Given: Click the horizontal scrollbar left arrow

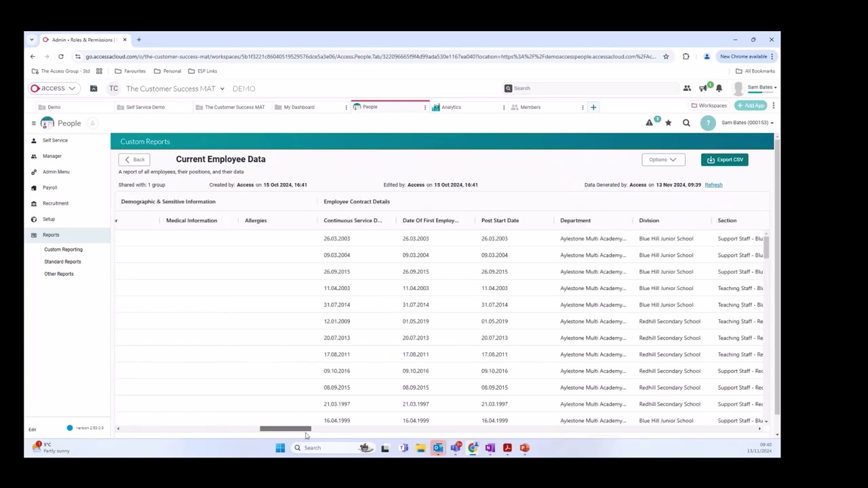Looking at the screenshot, I should pyautogui.click(x=118, y=428).
